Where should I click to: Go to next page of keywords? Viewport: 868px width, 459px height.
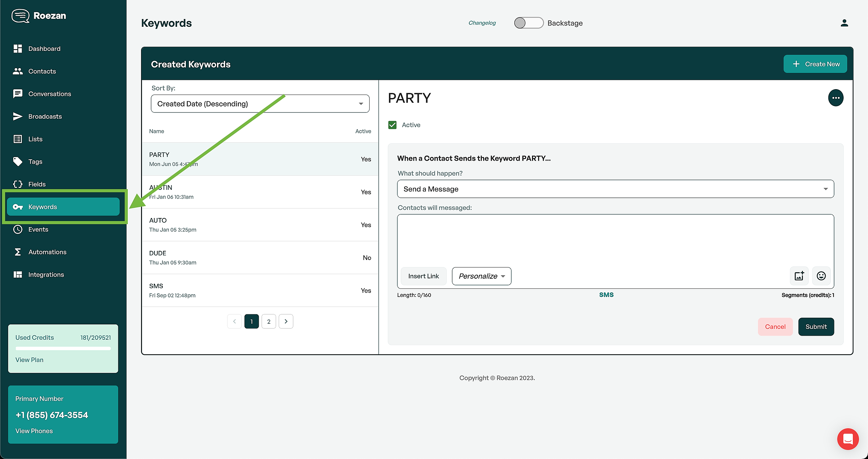click(x=286, y=321)
